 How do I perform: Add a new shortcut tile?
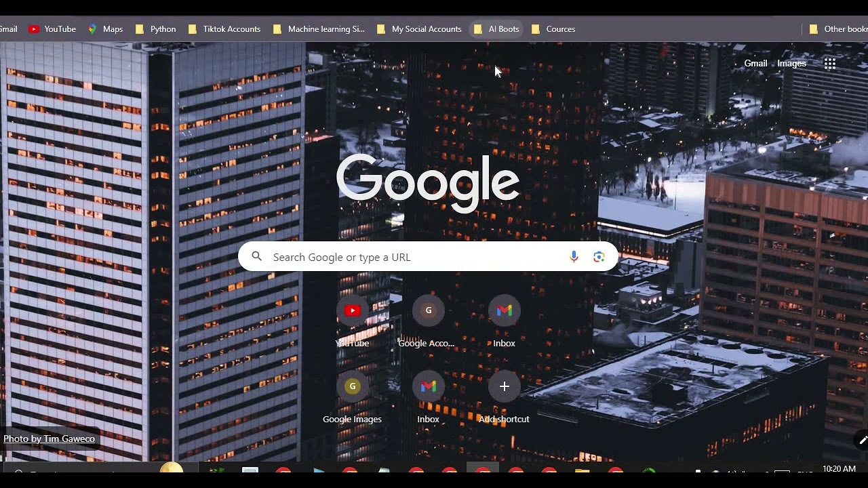tap(504, 398)
